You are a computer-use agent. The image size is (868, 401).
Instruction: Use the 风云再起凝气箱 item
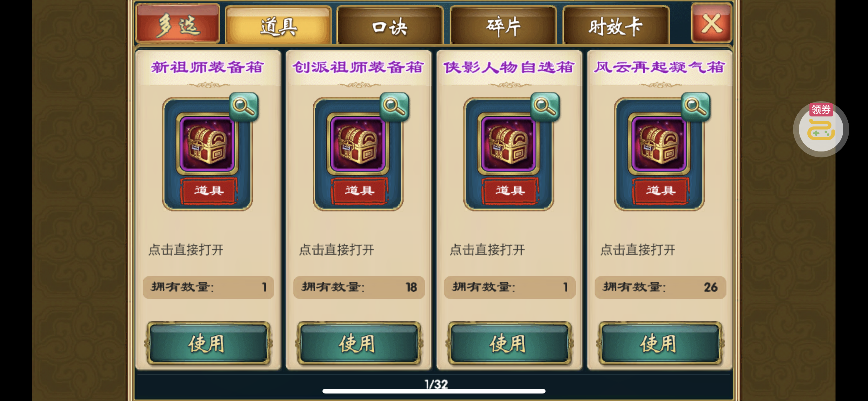pyautogui.click(x=660, y=344)
